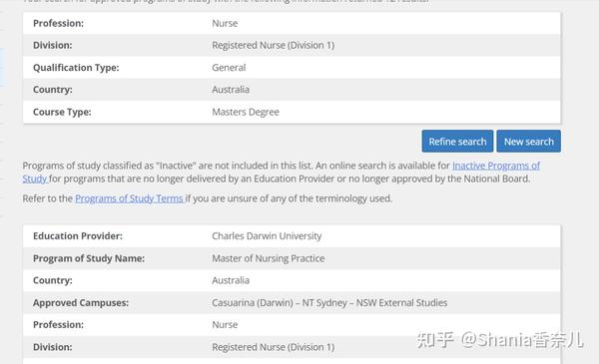Click the 'Master of Nursing Practice' program name
The image size is (599, 364).
coord(269,258)
